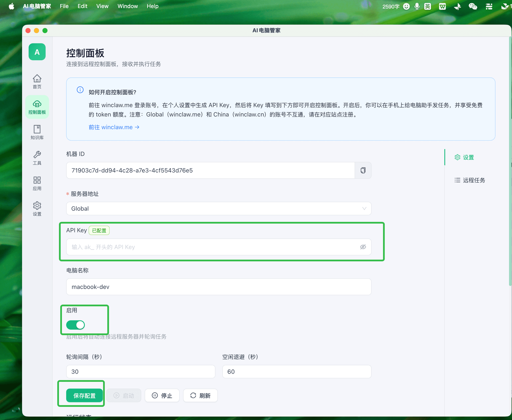Open the 设置 gear icon in sidebar
The image size is (512, 420).
(x=37, y=208)
